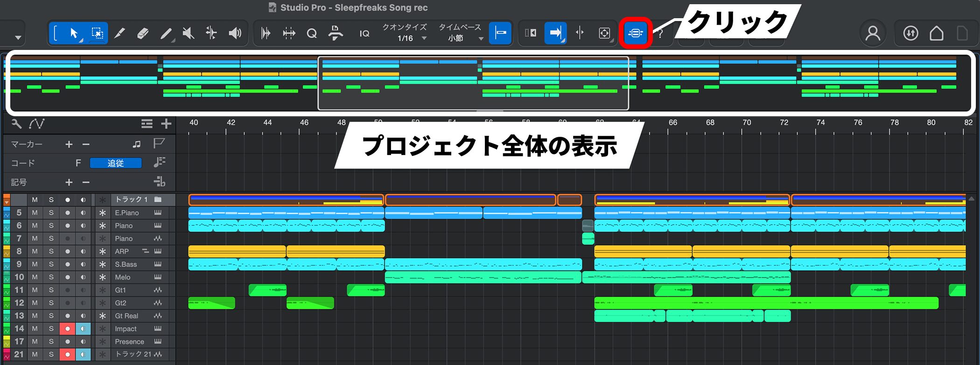Click the project overview button highlighted in red
Screen dimensions: 980x365
635,33
